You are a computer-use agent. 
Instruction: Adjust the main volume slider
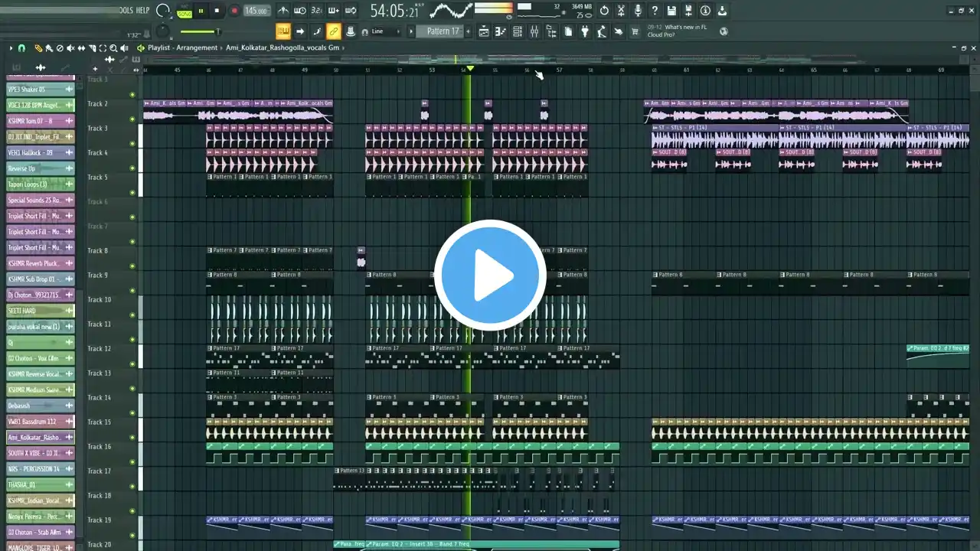tap(199, 31)
